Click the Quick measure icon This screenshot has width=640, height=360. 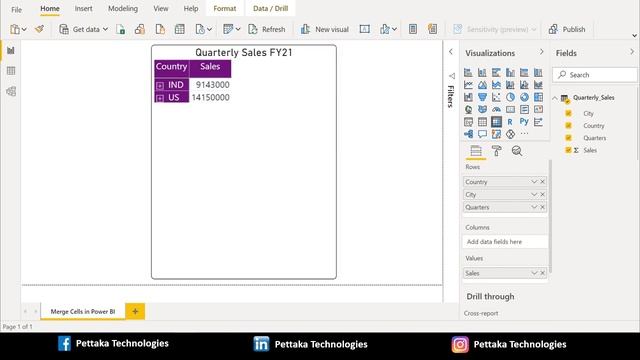432,29
